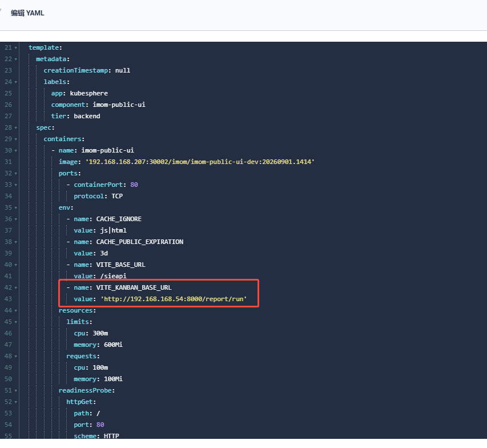Click the env name CACHE_PUBLIC_EXPIRATION
487x448 pixels.
tap(140, 242)
